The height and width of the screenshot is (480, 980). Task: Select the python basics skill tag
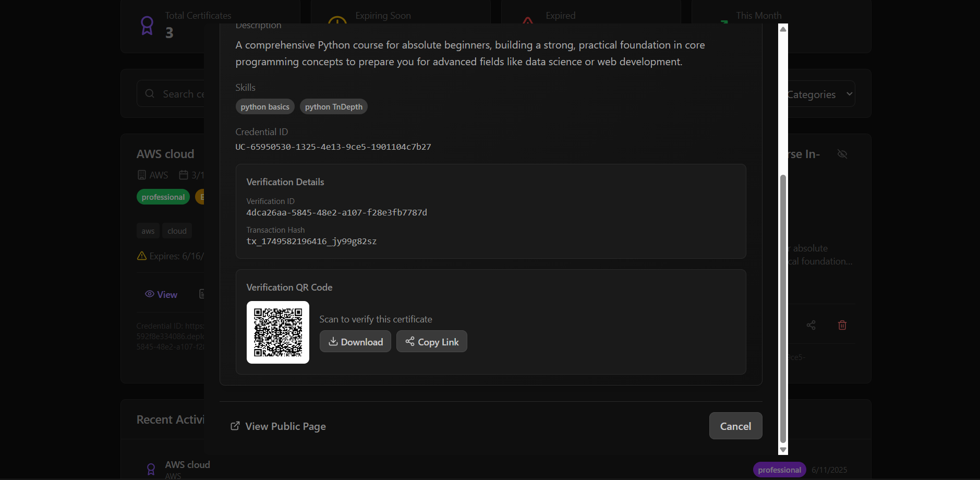point(265,107)
